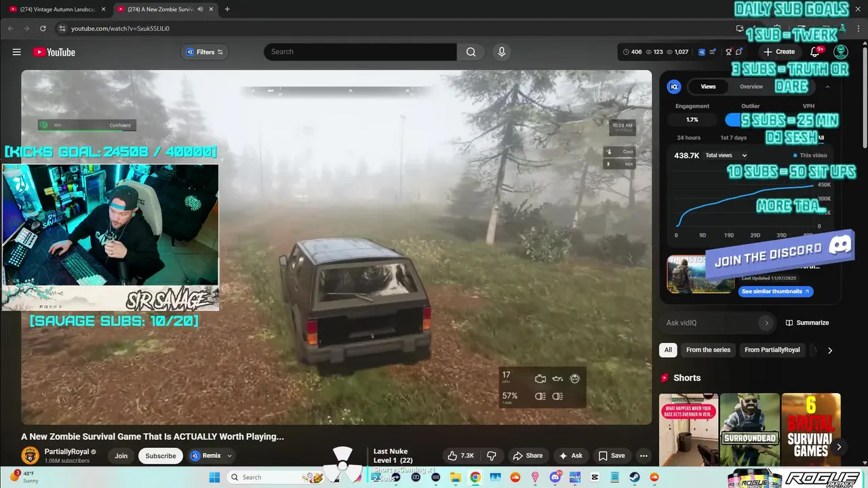The width and height of the screenshot is (868, 488).
Task: Go to YouTube home via logo
Action: click(x=54, y=52)
